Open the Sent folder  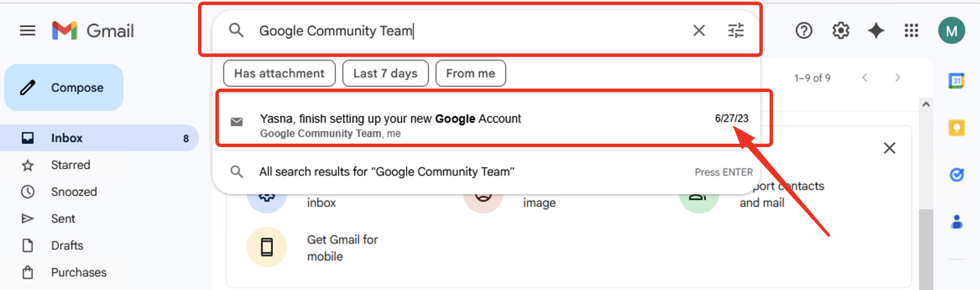63,218
